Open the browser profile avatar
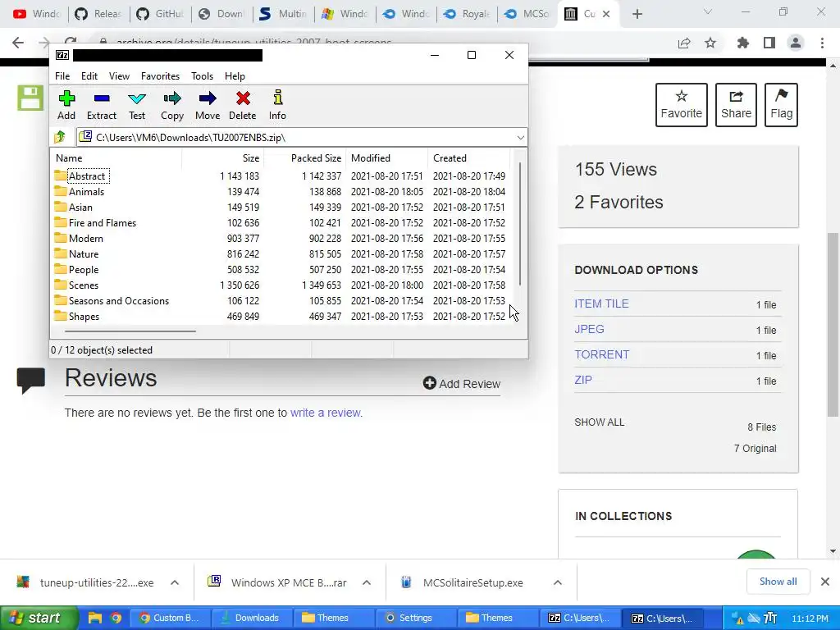 coord(796,43)
